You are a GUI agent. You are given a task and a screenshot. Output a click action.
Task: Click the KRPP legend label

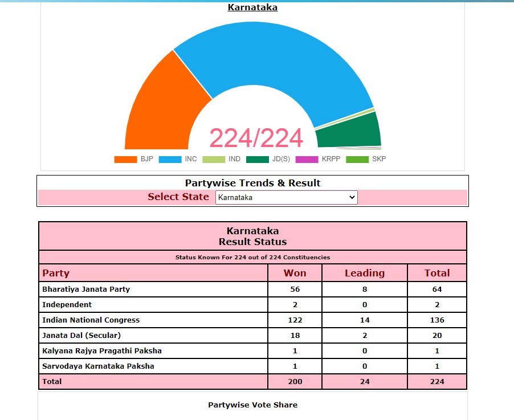tap(331, 159)
